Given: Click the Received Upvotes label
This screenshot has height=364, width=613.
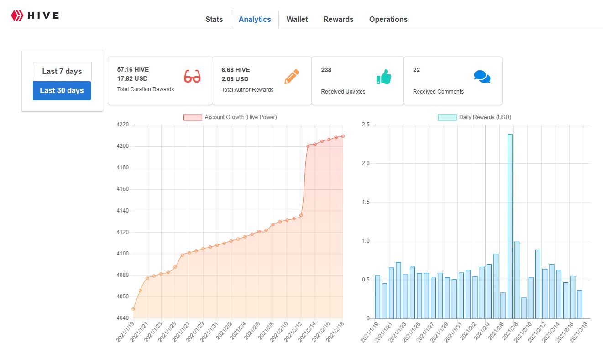Looking at the screenshot, I should click(343, 92).
